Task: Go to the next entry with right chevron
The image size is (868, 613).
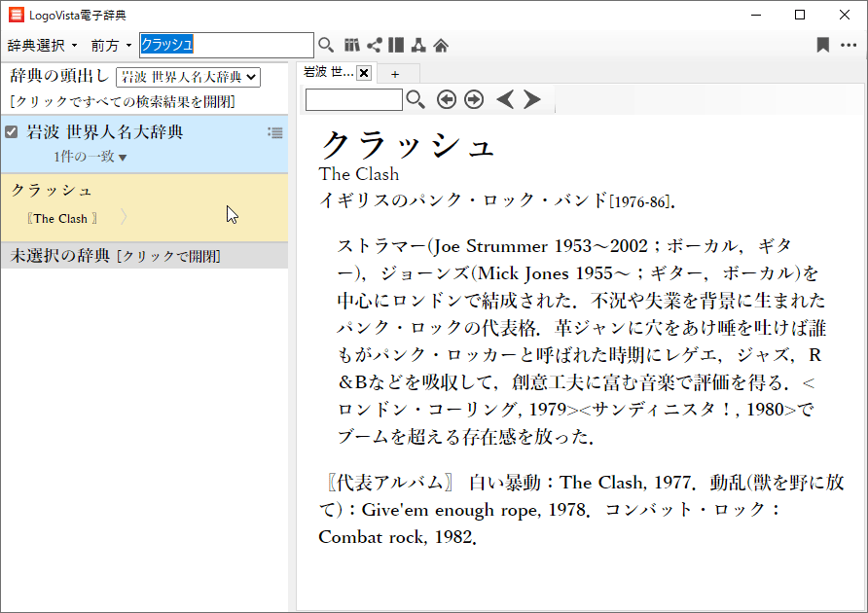Action: [x=531, y=99]
